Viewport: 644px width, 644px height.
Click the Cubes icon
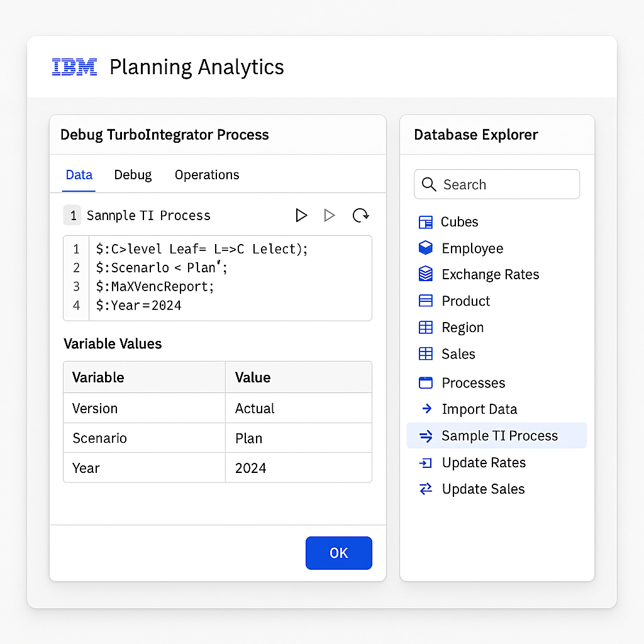(x=426, y=222)
